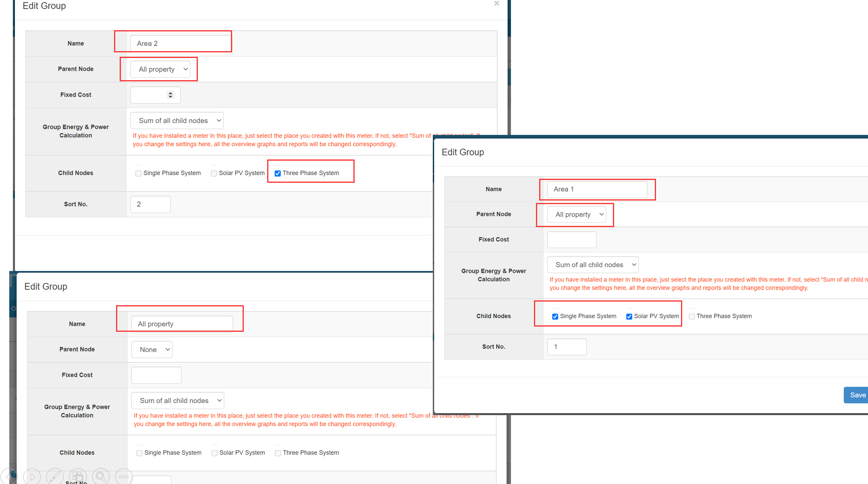Click the blue help question mark icon
This screenshot has width=868, height=484.
click(14, 474)
